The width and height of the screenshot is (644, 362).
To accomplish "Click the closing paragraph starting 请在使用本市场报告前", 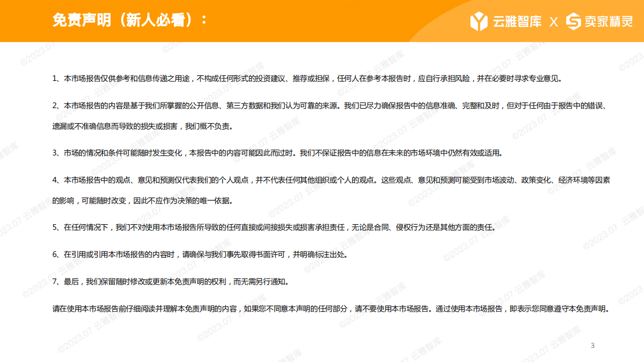I will coord(332,309).
